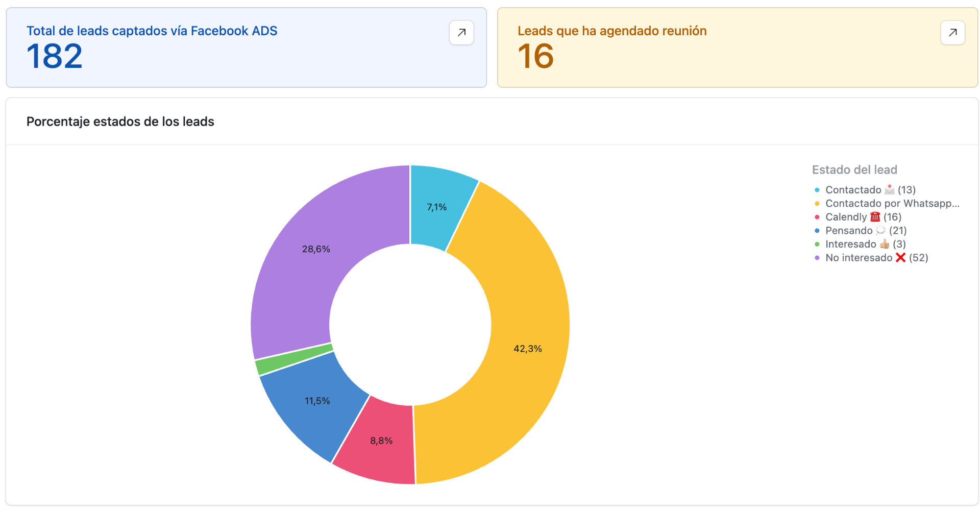Click purple legend dot for No interesado

[x=817, y=258]
